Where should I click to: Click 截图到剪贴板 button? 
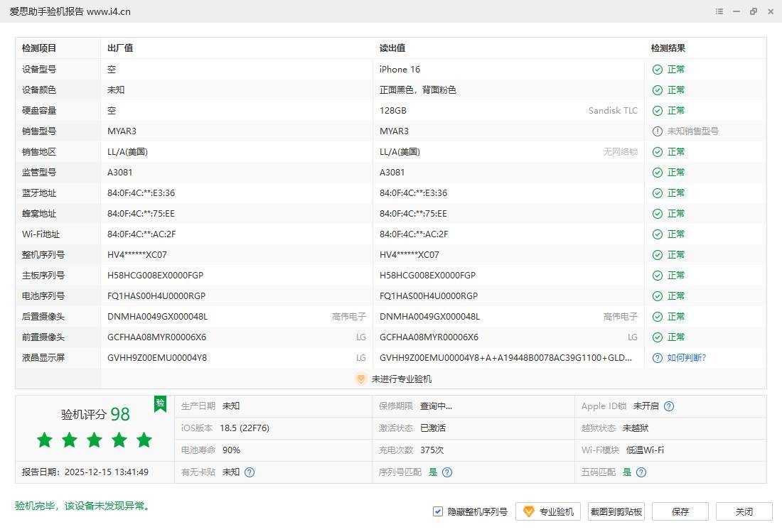pyautogui.click(x=616, y=511)
